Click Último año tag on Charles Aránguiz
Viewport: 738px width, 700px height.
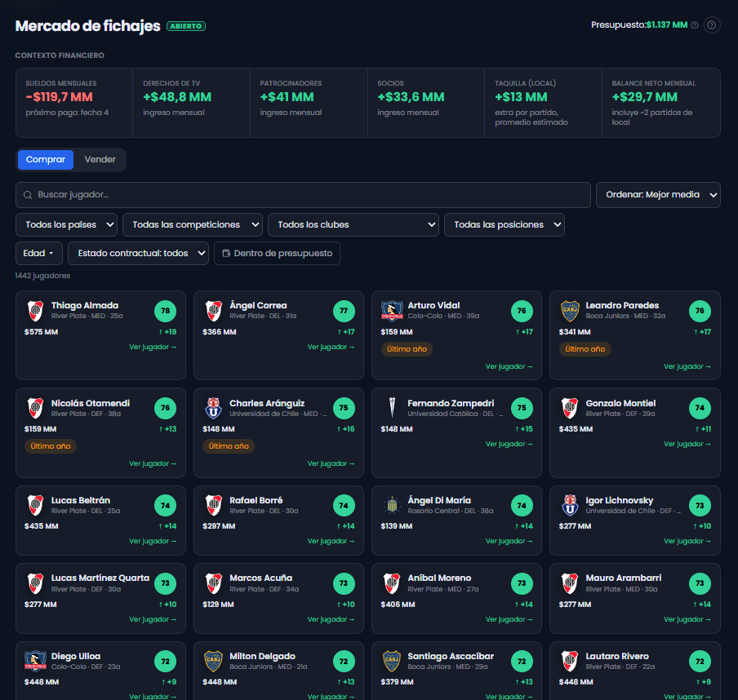pyautogui.click(x=229, y=446)
